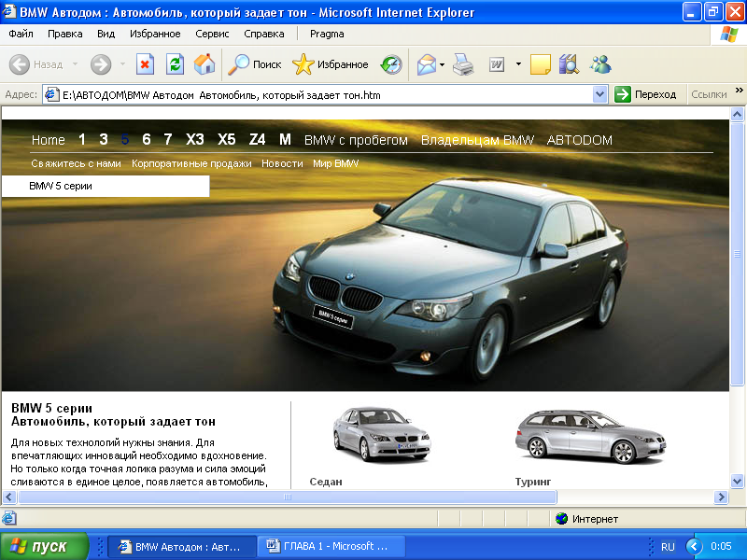
Task: Open BMW 1 series link
Action: point(82,139)
